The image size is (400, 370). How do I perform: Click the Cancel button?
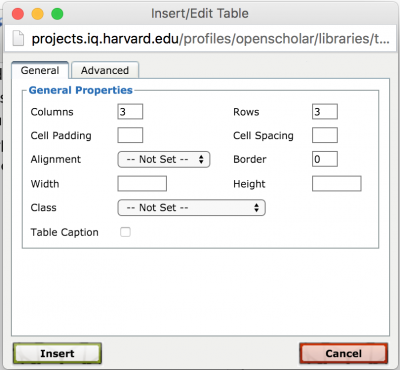tap(343, 353)
